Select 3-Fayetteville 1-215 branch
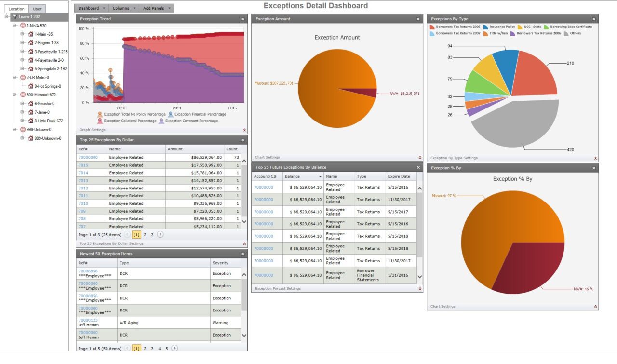The width and height of the screenshot is (617, 364). [x=51, y=51]
